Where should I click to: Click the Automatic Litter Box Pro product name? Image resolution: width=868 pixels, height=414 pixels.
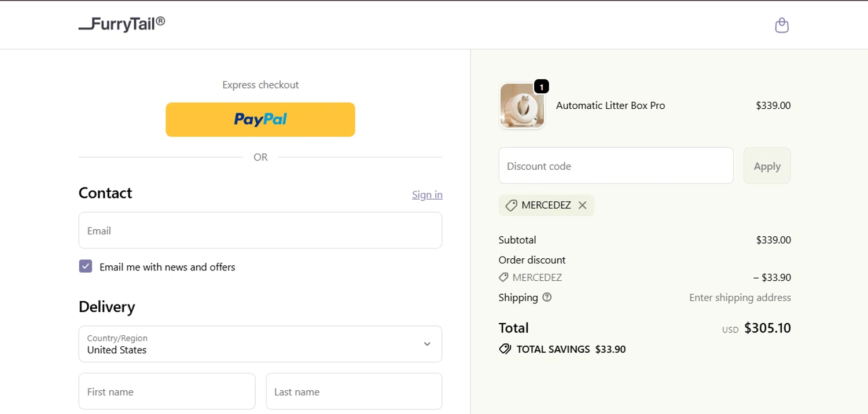[610, 105]
